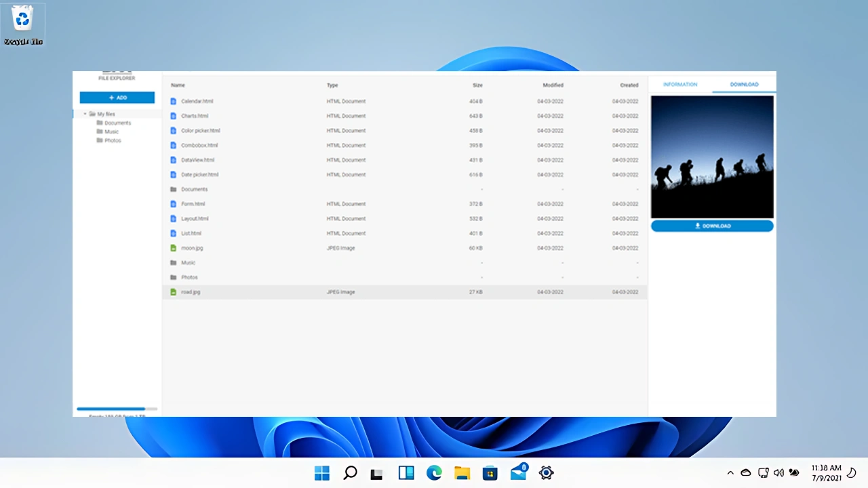This screenshot has width=868, height=488.
Task: Click the 643 B size of Charts.html
Action: [476, 116]
